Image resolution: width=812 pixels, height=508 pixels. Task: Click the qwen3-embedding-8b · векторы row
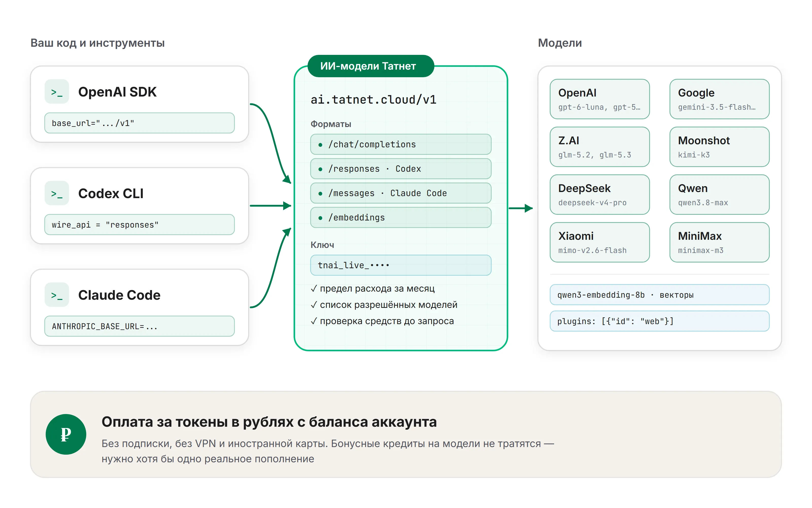[659, 295]
